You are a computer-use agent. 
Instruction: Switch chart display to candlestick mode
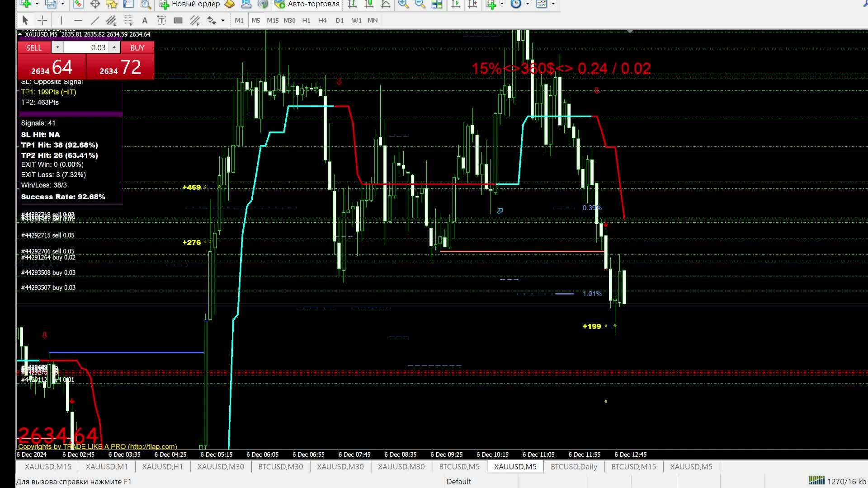(368, 5)
